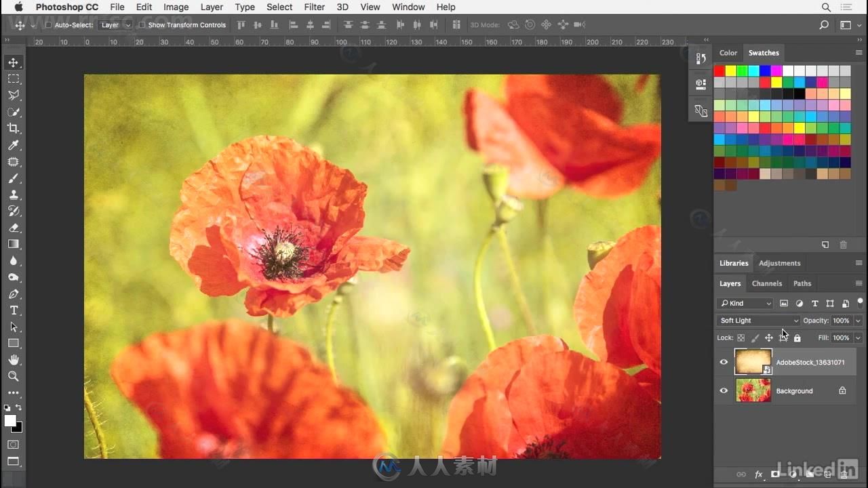Open the Apple menu
The image size is (868, 488).
[x=18, y=7]
